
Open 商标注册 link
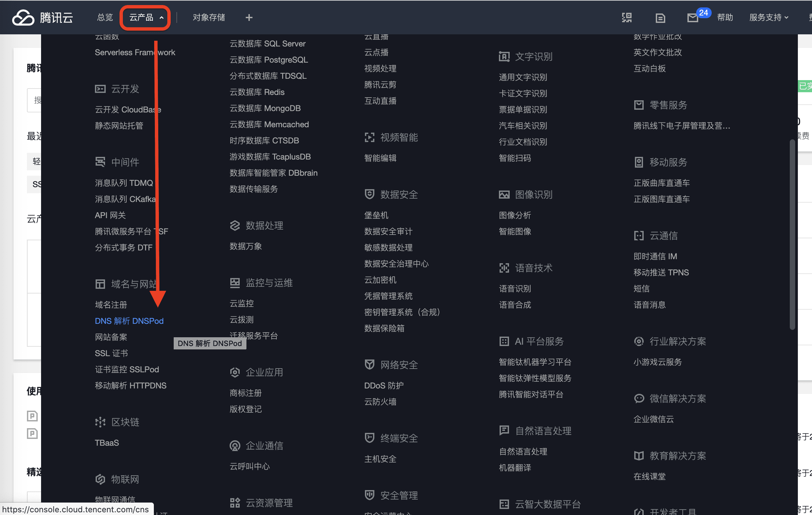[x=246, y=393]
